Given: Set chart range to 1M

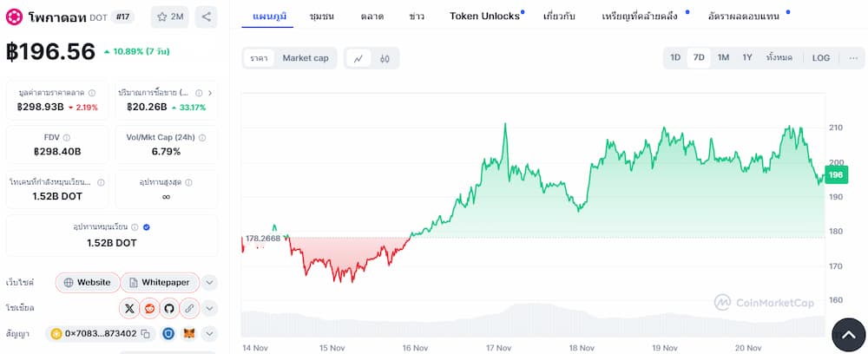Looking at the screenshot, I should coord(724,57).
